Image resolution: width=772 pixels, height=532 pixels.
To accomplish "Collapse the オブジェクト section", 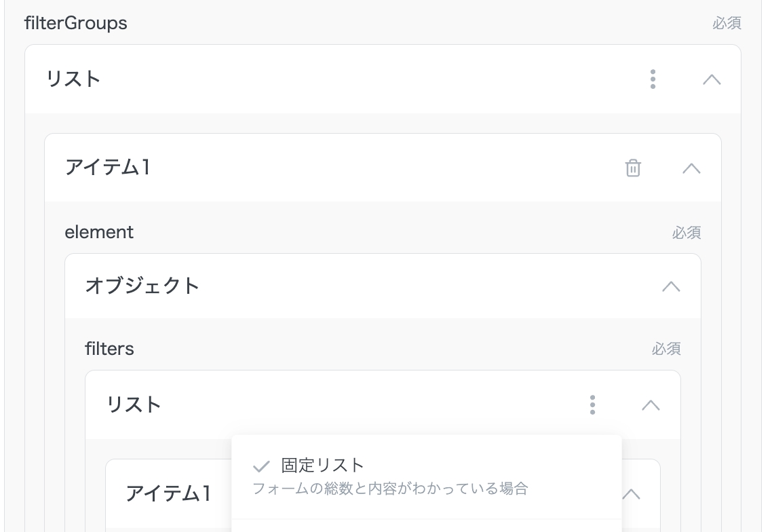I will pyautogui.click(x=671, y=286).
